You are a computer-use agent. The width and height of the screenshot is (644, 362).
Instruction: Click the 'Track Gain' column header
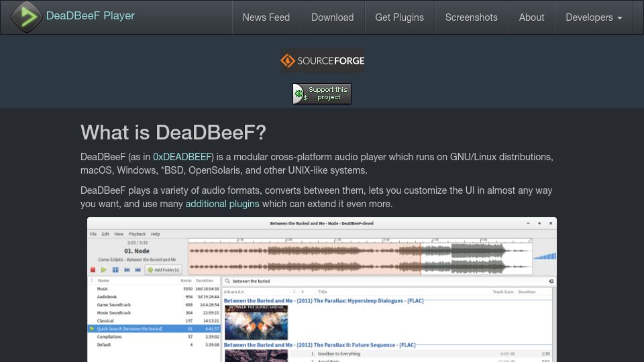[x=503, y=292]
